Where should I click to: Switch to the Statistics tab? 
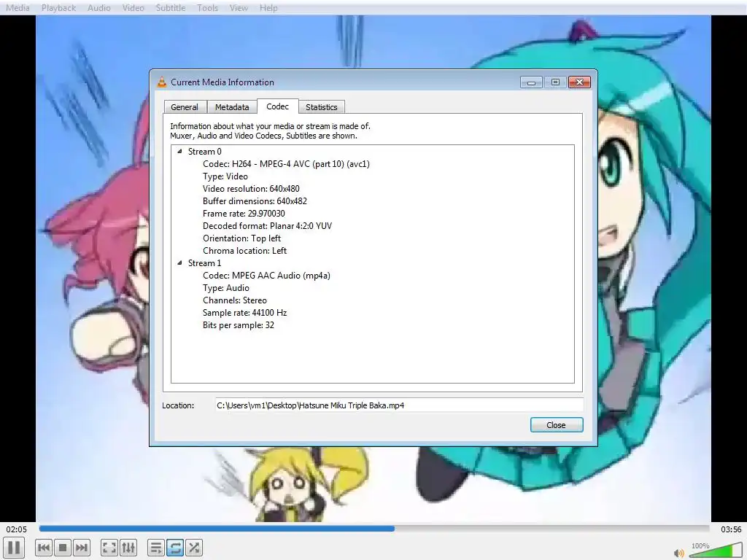[x=322, y=107]
